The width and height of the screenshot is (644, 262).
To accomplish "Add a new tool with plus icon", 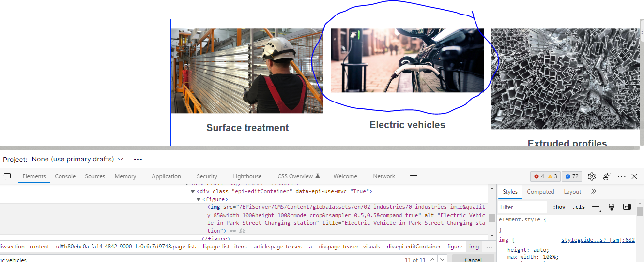I will (414, 176).
